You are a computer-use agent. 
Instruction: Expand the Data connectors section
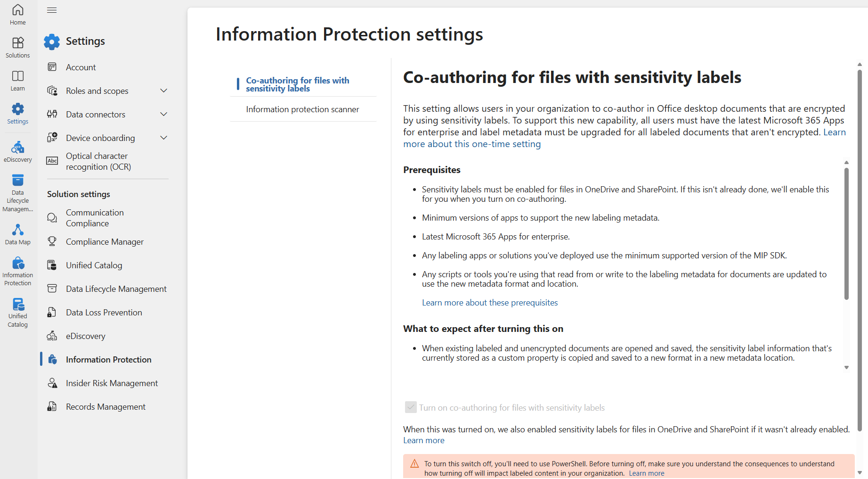[163, 114]
